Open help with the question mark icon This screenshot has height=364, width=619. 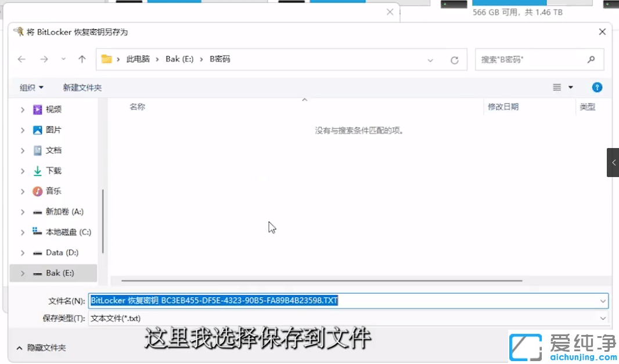[x=597, y=87]
